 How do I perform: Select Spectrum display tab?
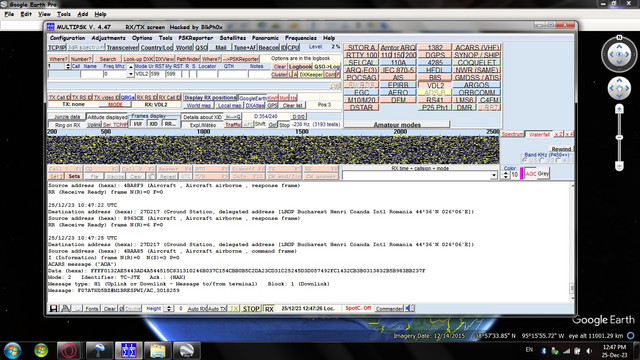pos(513,134)
